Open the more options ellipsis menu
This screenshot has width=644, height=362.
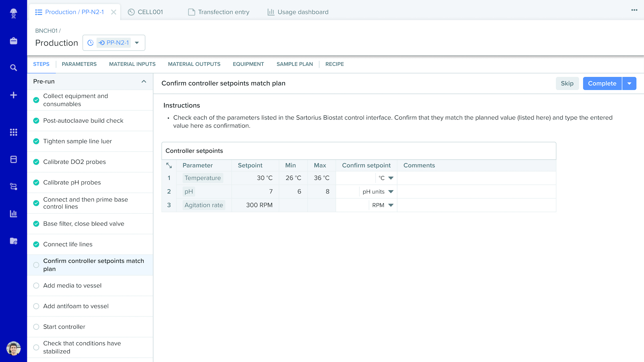click(x=634, y=10)
